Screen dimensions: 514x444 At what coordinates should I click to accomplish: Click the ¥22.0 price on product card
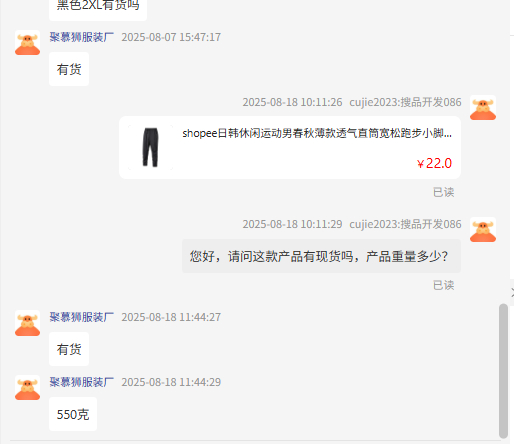pos(434,163)
